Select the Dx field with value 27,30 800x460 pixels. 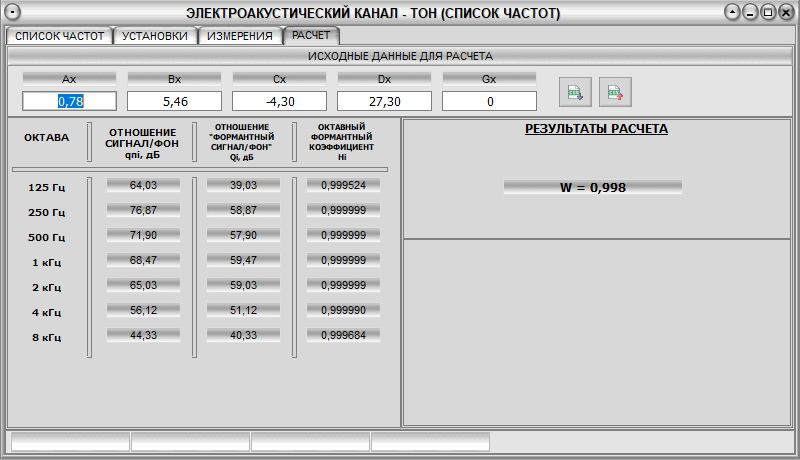pyautogui.click(x=384, y=101)
